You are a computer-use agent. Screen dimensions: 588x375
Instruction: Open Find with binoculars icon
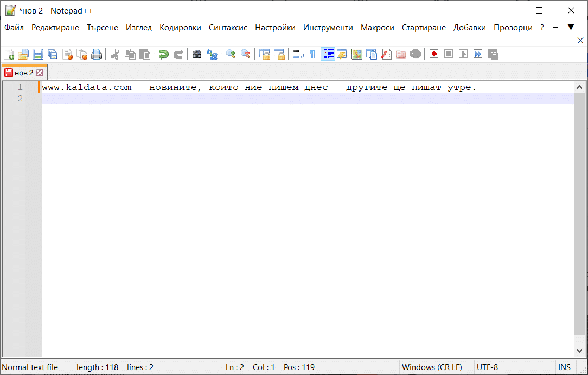click(x=197, y=54)
